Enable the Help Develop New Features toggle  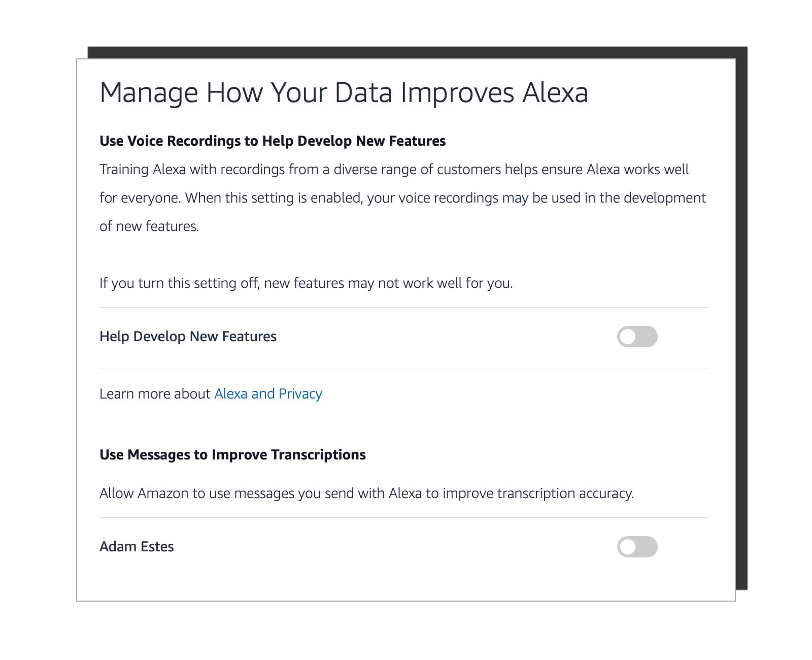point(637,337)
